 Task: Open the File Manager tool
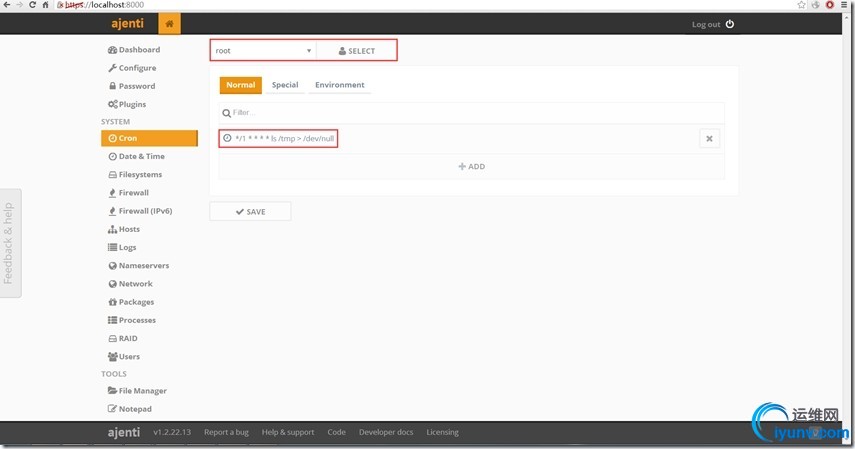pos(137,391)
